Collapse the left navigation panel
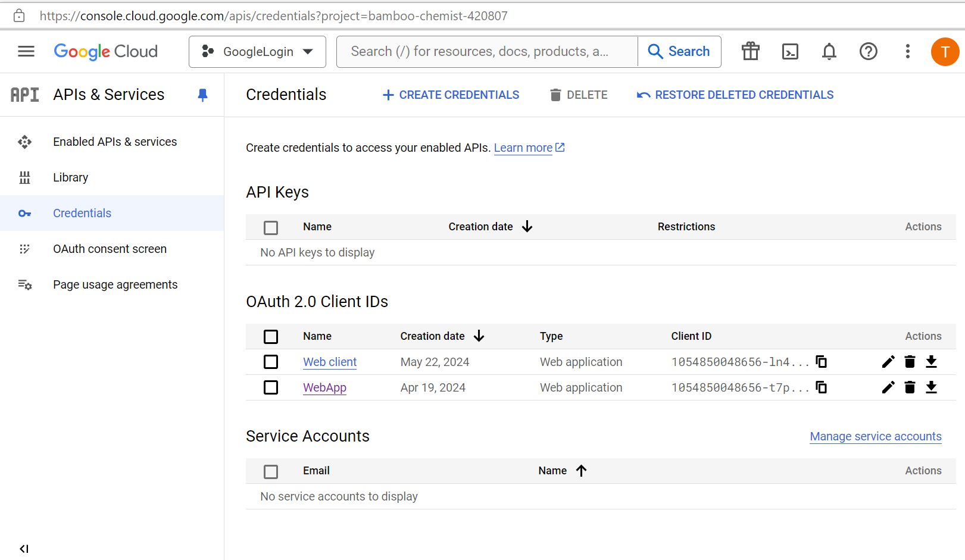965x560 pixels. click(24, 548)
